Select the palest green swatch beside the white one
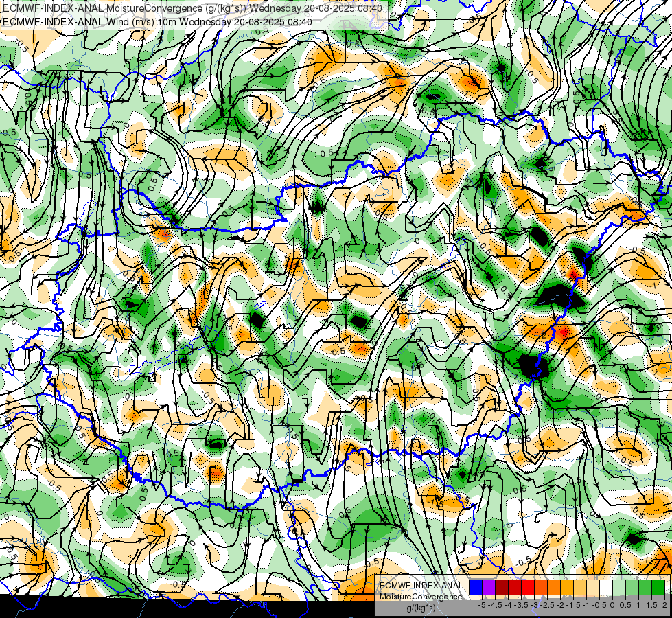672x618 pixels. [619, 587]
